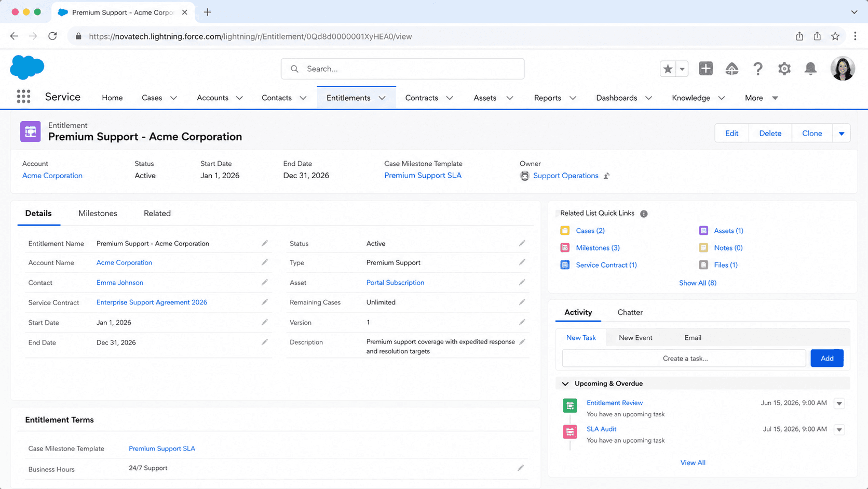The image size is (868, 489).
Task: Open the More navigation menu
Action: click(x=761, y=98)
